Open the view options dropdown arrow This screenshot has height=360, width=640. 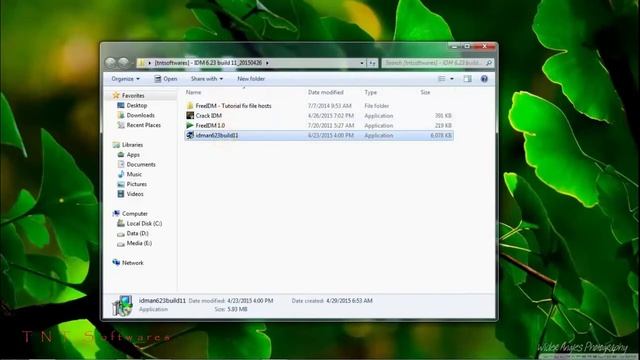click(x=452, y=79)
